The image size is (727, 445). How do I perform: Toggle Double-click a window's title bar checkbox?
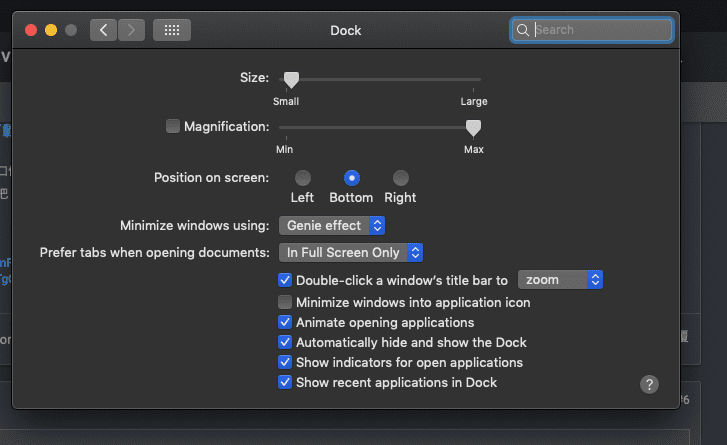pyautogui.click(x=285, y=280)
